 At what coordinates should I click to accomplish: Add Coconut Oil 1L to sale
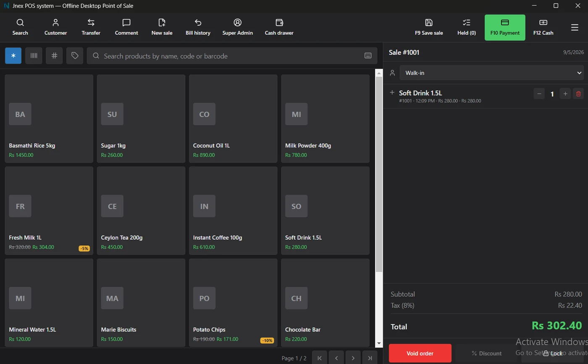pyautogui.click(x=233, y=119)
